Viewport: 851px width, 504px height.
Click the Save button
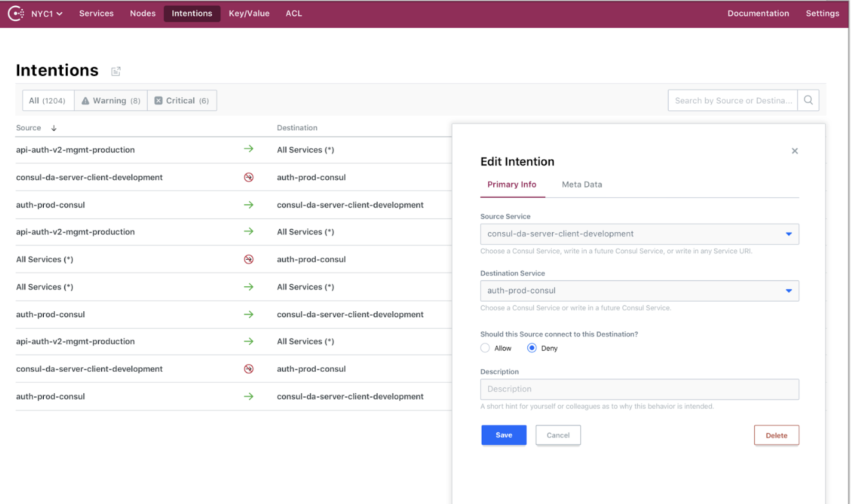[504, 435]
